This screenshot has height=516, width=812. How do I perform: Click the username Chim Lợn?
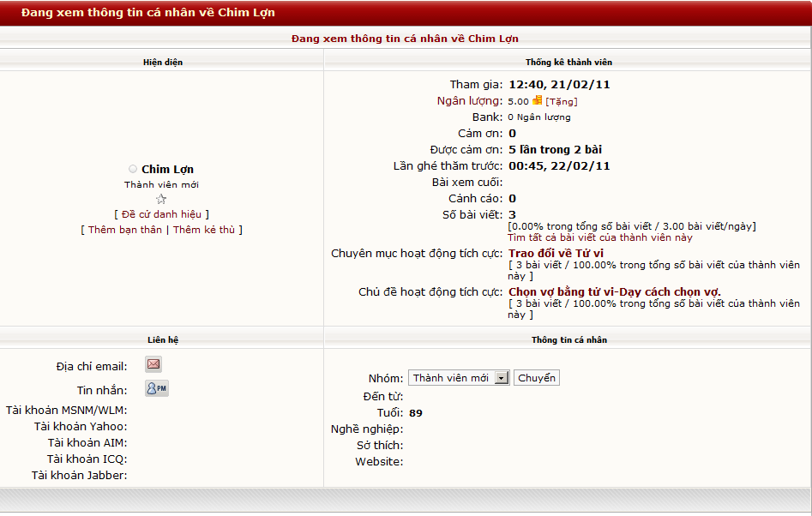[167, 170]
